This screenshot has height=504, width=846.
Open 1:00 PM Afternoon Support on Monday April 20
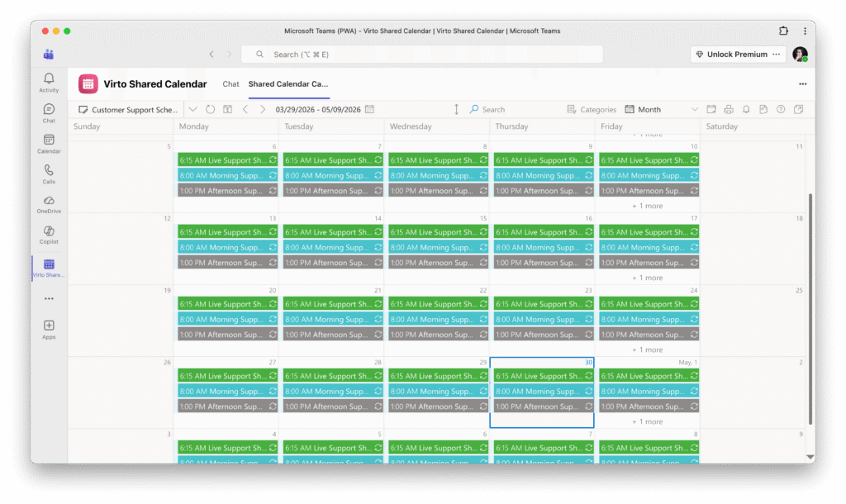pos(228,334)
